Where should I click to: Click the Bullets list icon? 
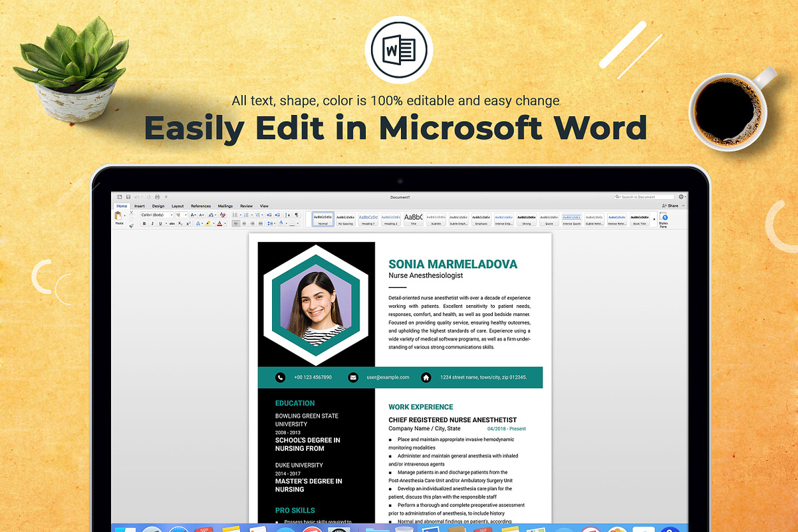pyautogui.click(x=235, y=215)
